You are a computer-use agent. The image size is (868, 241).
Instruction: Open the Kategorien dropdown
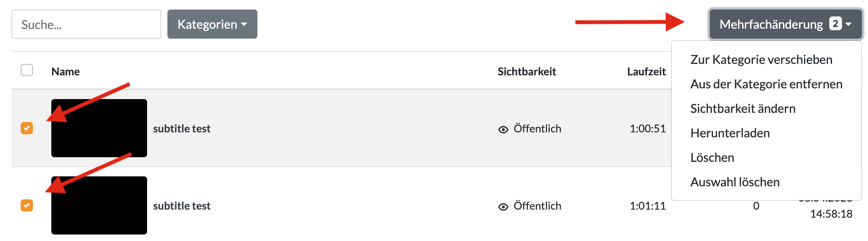pyautogui.click(x=212, y=24)
